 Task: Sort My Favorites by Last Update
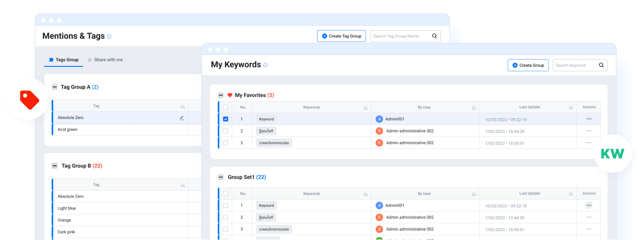point(571,108)
